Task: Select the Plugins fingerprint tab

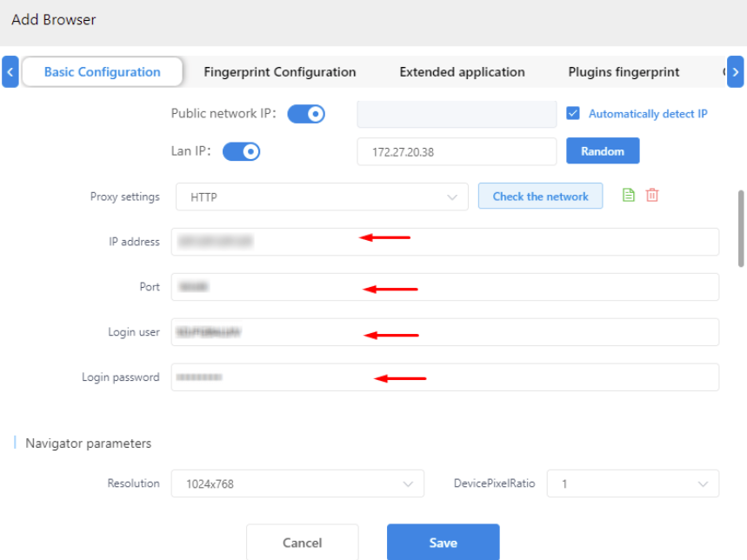Action: (x=623, y=71)
